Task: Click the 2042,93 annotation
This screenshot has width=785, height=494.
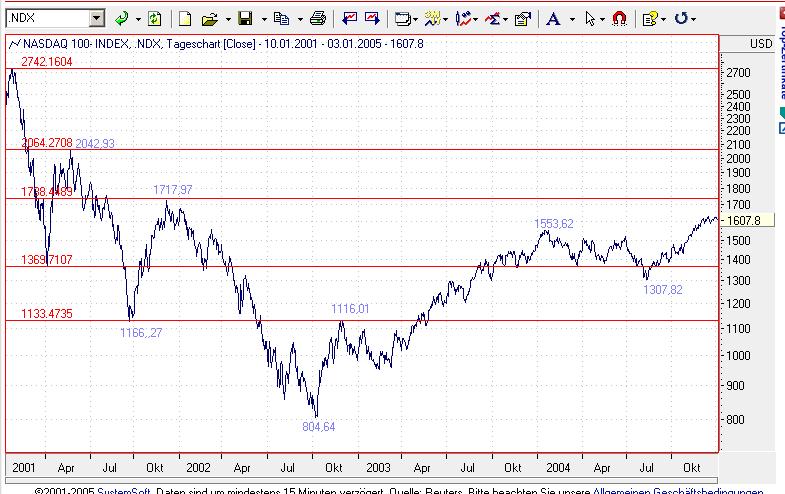Action: [x=95, y=144]
